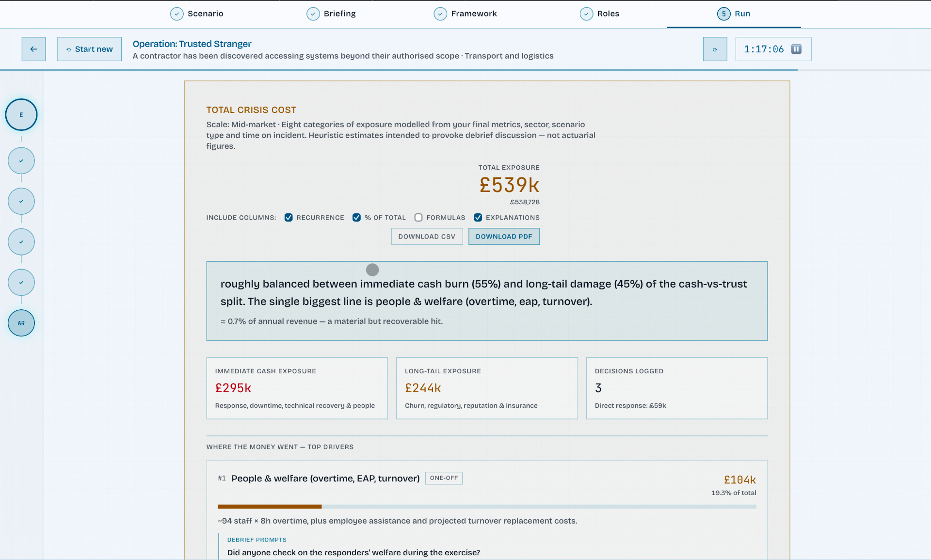Viewport: 931px width, 560px height.
Task: Enable the Formulas column checkbox
Action: [x=418, y=218]
